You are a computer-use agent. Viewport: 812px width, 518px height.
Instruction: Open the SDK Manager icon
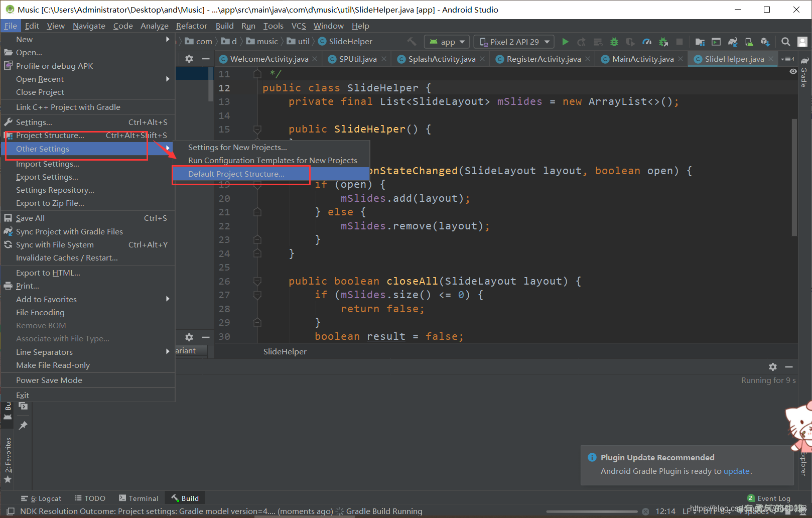click(765, 42)
